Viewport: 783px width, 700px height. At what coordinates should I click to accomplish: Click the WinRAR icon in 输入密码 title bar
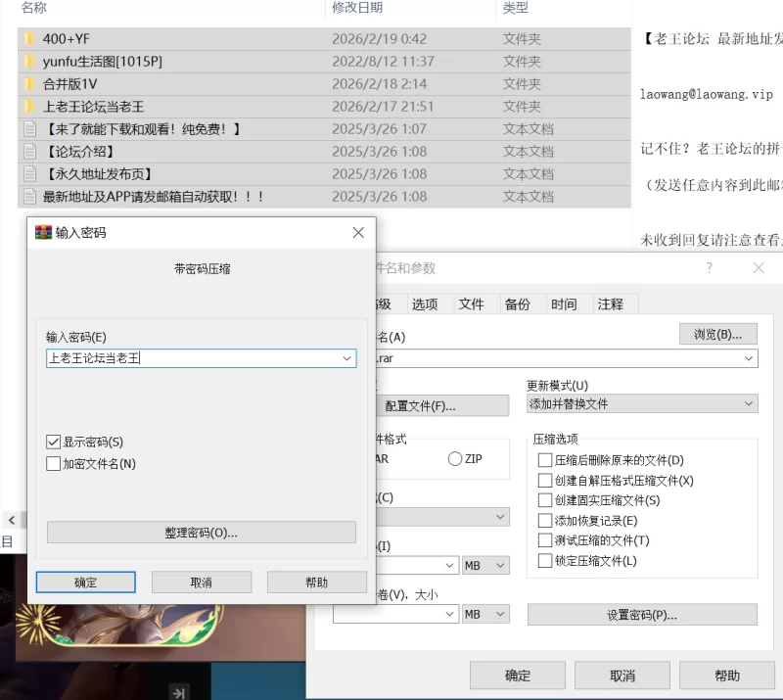pyautogui.click(x=43, y=232)
